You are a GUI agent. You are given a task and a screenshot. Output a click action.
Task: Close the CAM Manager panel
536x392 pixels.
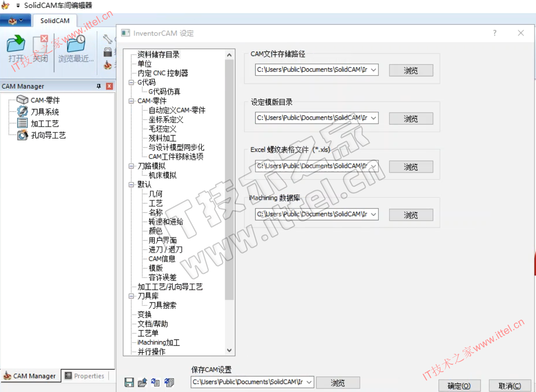pos(109,87)
